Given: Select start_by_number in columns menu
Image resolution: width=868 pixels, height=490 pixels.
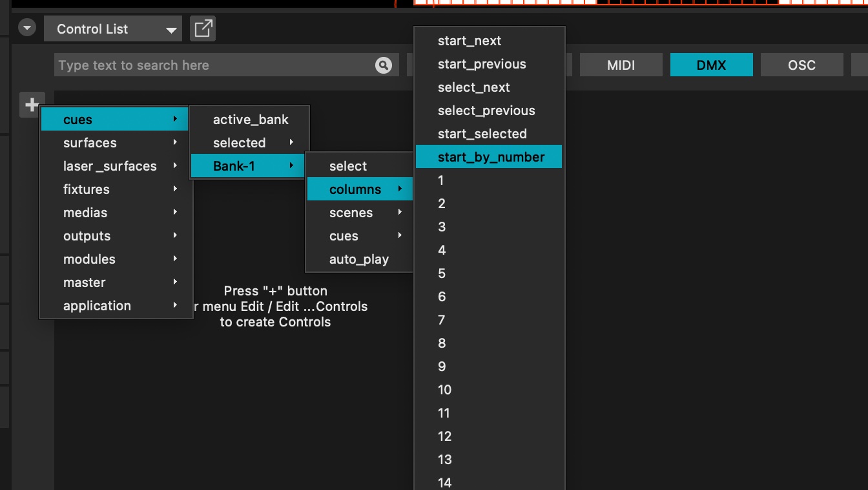Looking at the screenshot, I should tap(489, 157).
